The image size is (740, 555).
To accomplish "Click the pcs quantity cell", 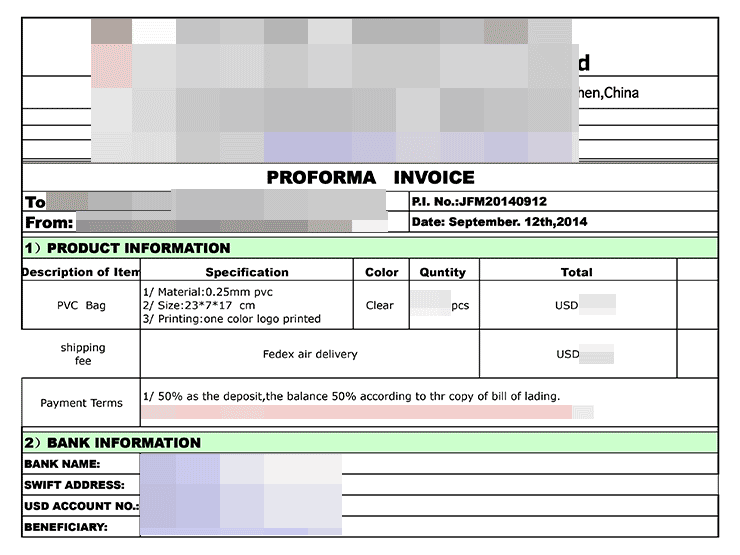I will (x=444, y=305).
